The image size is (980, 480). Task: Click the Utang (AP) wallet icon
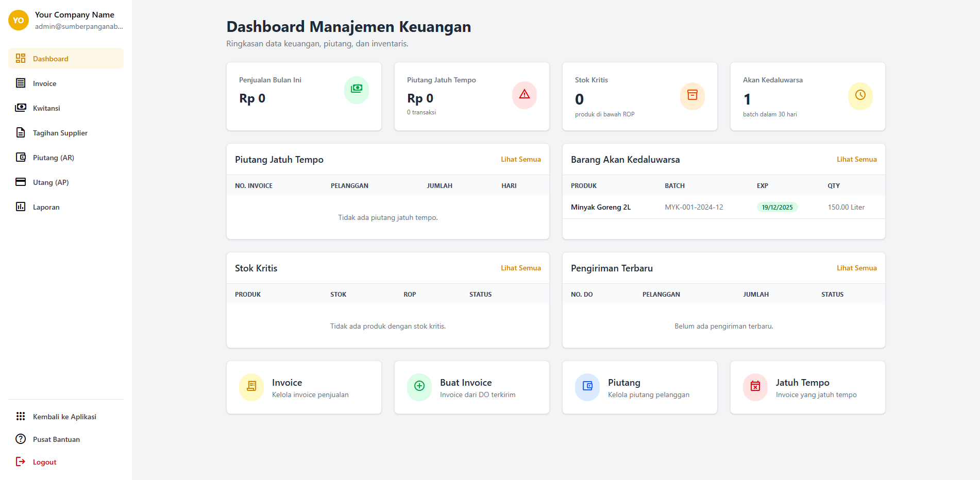click(x=20, y=182)
